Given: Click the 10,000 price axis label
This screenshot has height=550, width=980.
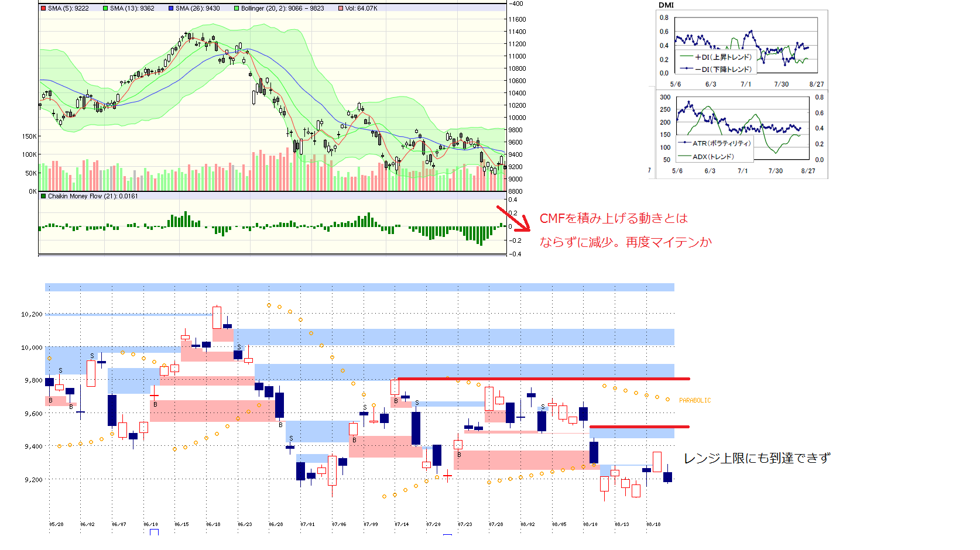Looking at the screenshot, I should click(x=32, y=348).
